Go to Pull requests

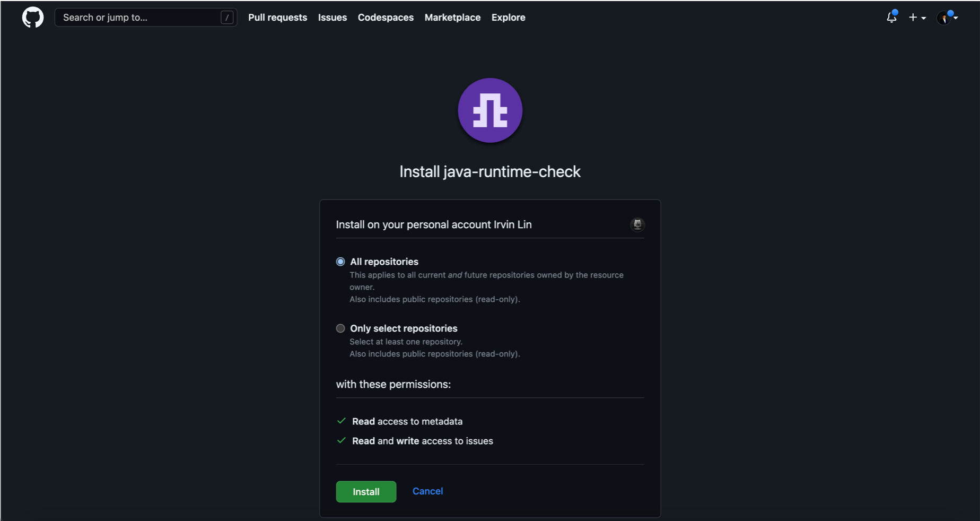tap(277, 18)
